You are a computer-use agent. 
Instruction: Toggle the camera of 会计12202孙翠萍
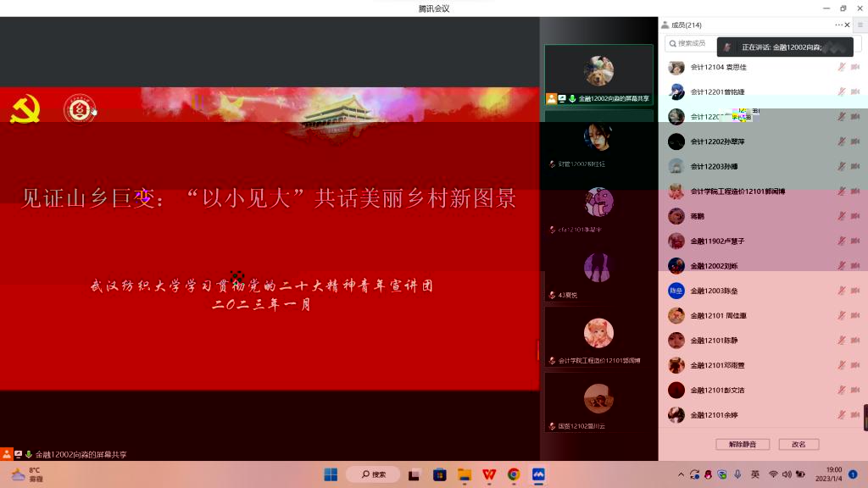pos(855,141)
